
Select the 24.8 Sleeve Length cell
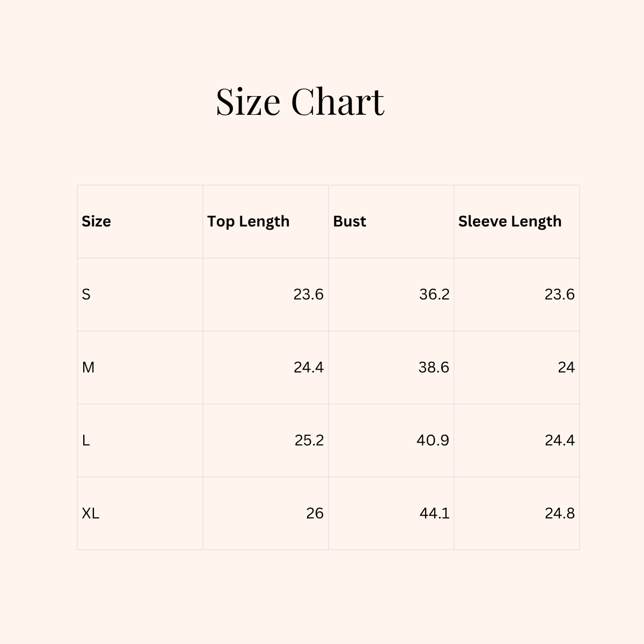[x=559, y=513]
